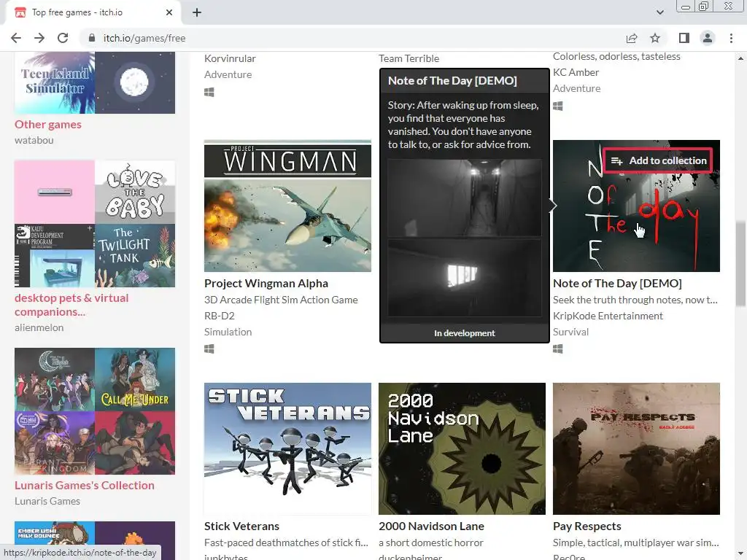The height and width of the screenshot is (560, 747).
Task: Open Note of The Day popup corridor screenshot
Action: pos(465,198)
